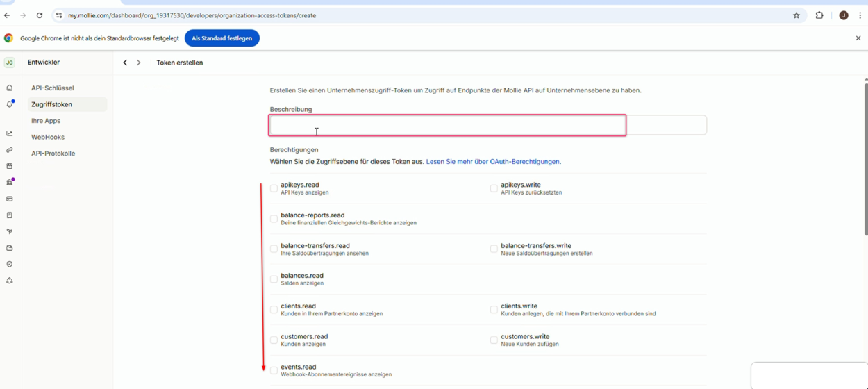Tick the customers.read checkbox
868x389 pixels.
[274, 340]
